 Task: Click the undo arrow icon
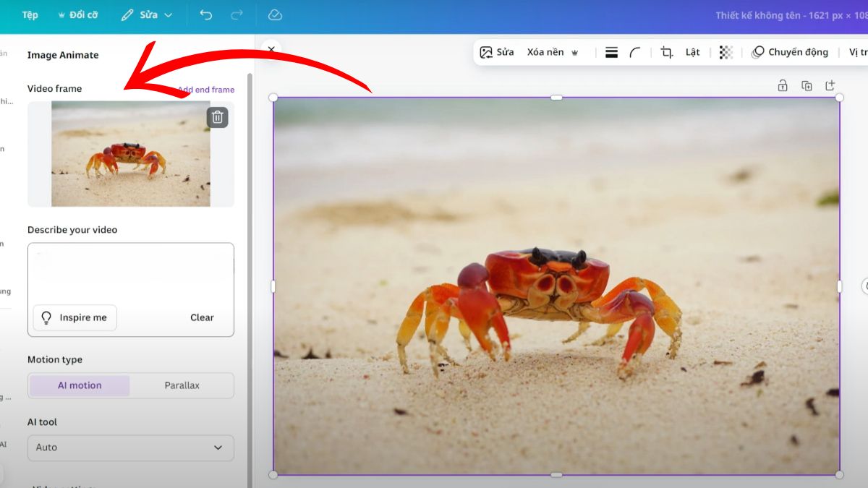(x=206, y=15)
